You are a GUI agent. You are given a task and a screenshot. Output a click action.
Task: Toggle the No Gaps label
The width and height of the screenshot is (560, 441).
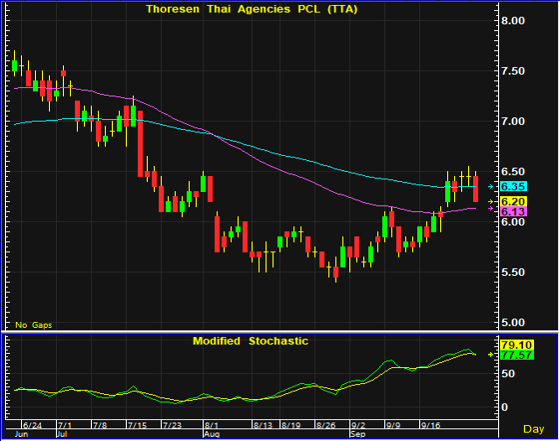click(34, 325)
